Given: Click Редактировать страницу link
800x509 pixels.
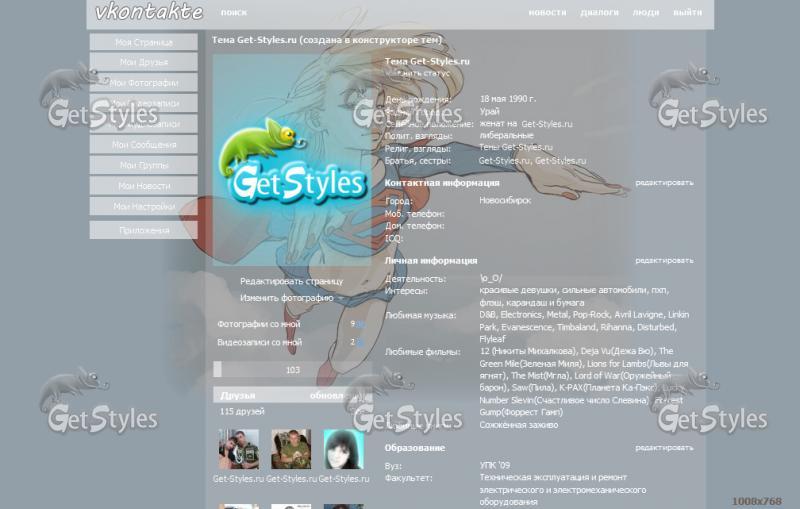Looking at the screenshot, I should pos(291,281).
